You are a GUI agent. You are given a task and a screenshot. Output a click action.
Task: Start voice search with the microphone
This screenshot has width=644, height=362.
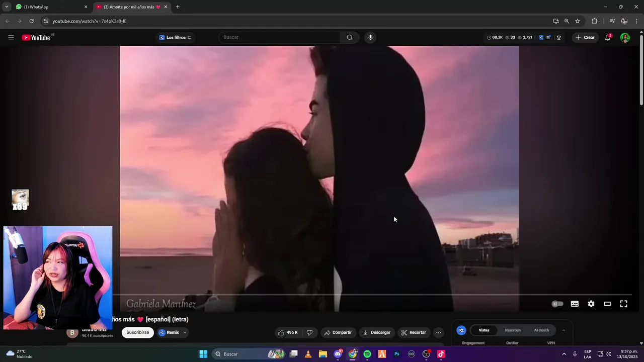370,37
